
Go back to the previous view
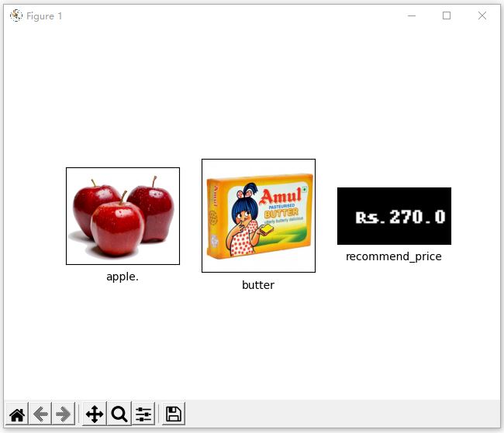pos(40,414)
